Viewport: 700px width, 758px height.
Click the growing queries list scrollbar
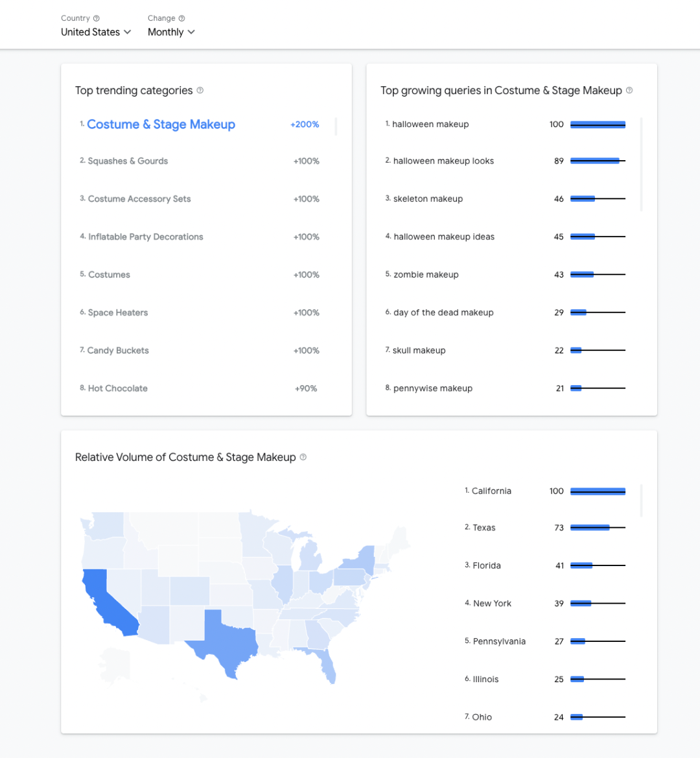click(641, 163)
